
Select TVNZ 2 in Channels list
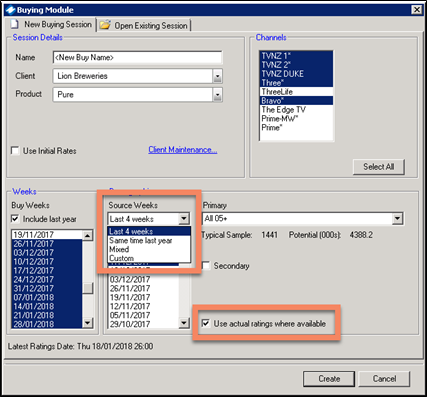(296, 65)
